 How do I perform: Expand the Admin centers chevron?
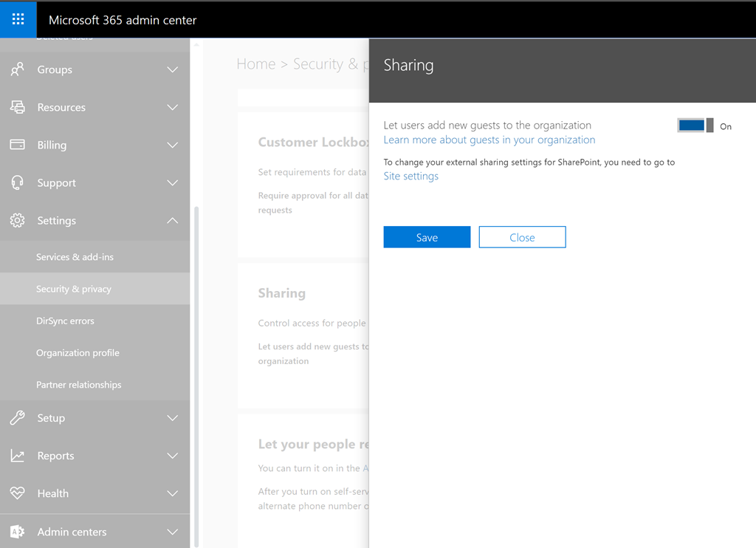click(x=172, y=532)
